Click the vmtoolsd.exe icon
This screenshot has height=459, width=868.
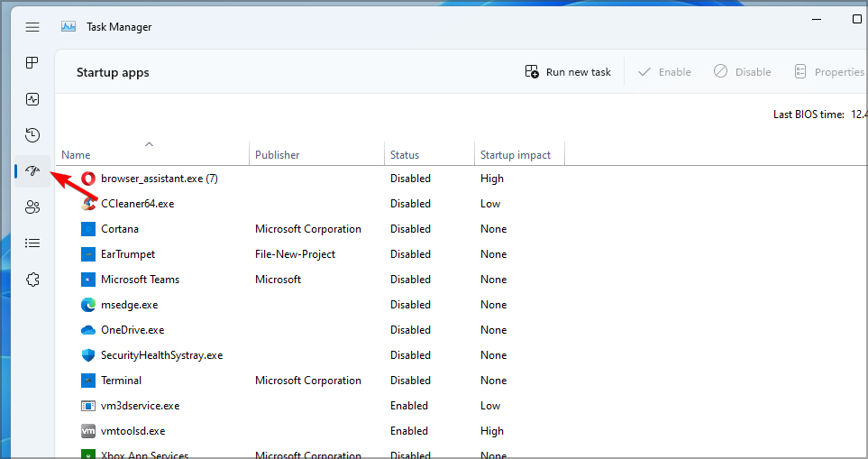[x=88, y=431]
